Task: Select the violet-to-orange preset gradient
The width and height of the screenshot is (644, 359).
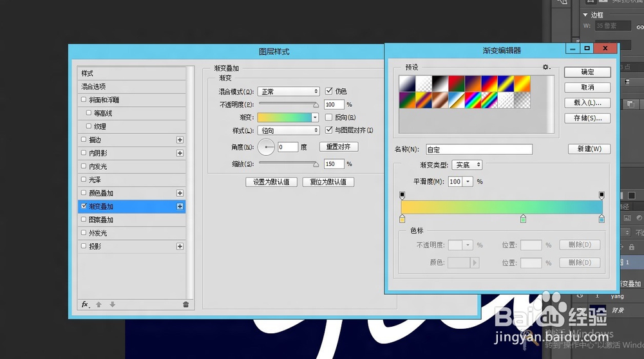Action: 473,84
